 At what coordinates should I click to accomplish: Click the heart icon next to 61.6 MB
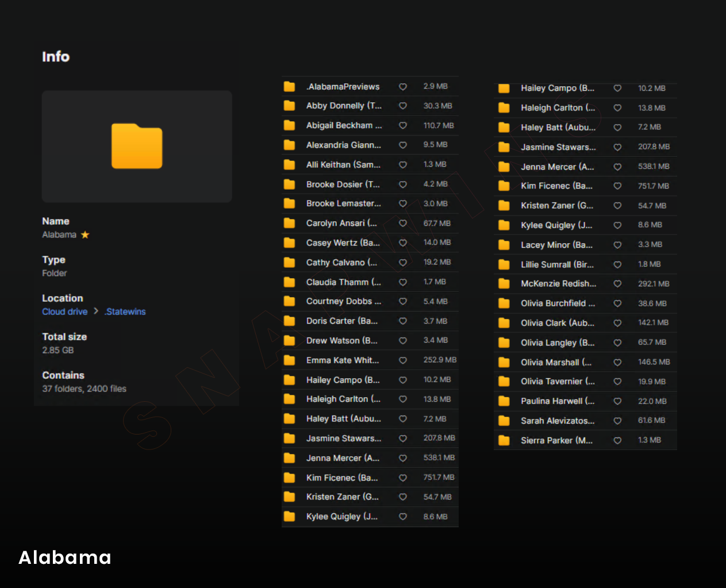[x=617, y=421]
